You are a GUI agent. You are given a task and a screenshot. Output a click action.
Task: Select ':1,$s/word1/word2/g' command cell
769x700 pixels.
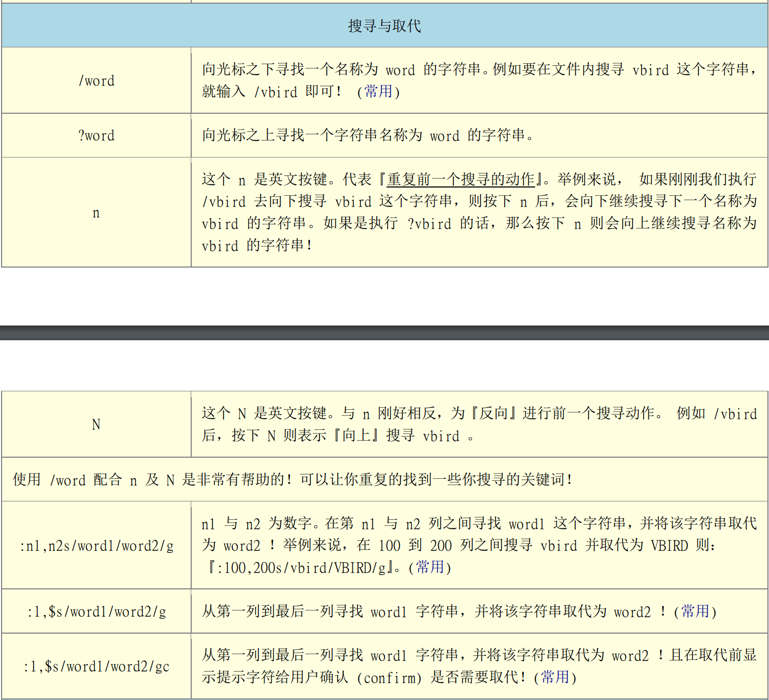pyautogui.click(x=96, y=612)
